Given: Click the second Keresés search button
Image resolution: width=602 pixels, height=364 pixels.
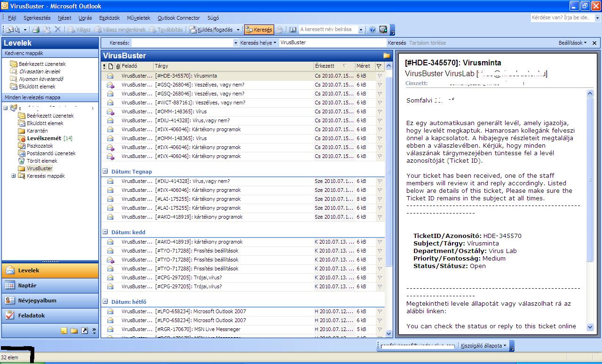Looking at the screenshot, I should [x=397, y=43].
